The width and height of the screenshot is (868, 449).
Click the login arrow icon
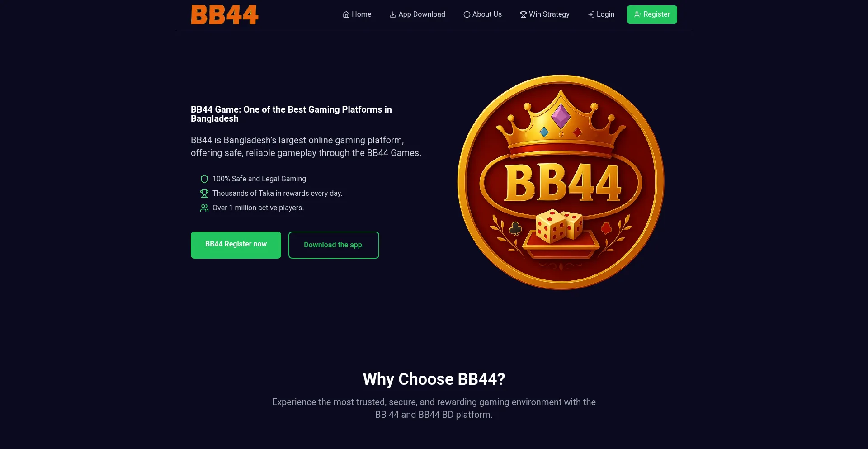coord(591,14)
